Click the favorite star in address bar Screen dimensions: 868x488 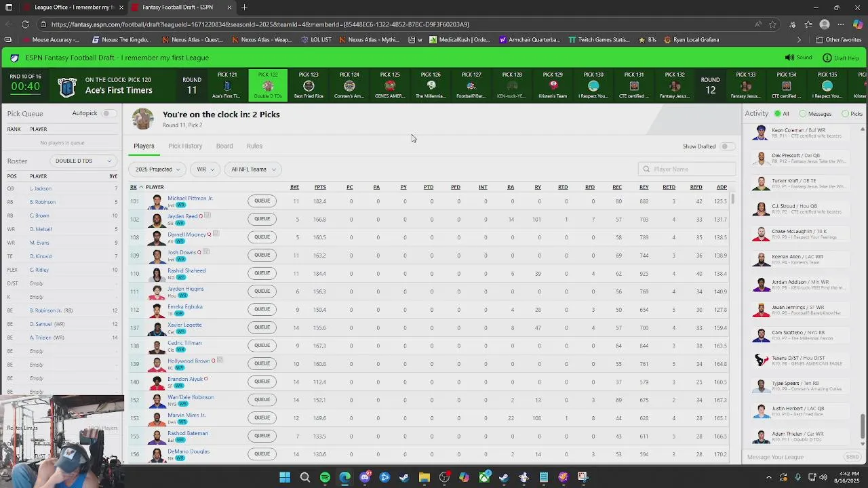(x=773, y=24)
